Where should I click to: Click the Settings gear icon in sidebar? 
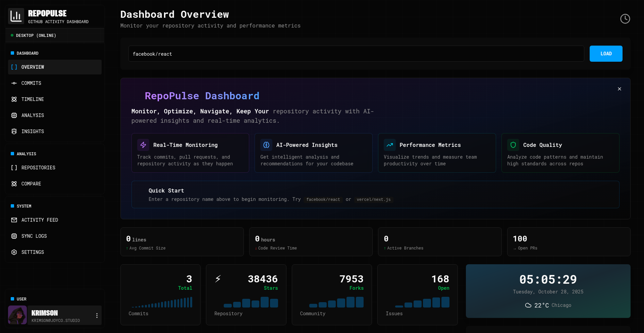coord(14,252)
